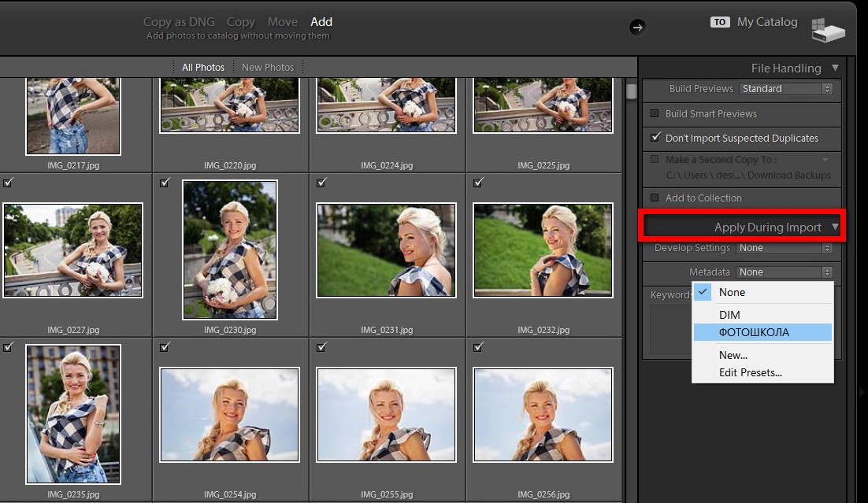Open My Catalog destination

767,22
